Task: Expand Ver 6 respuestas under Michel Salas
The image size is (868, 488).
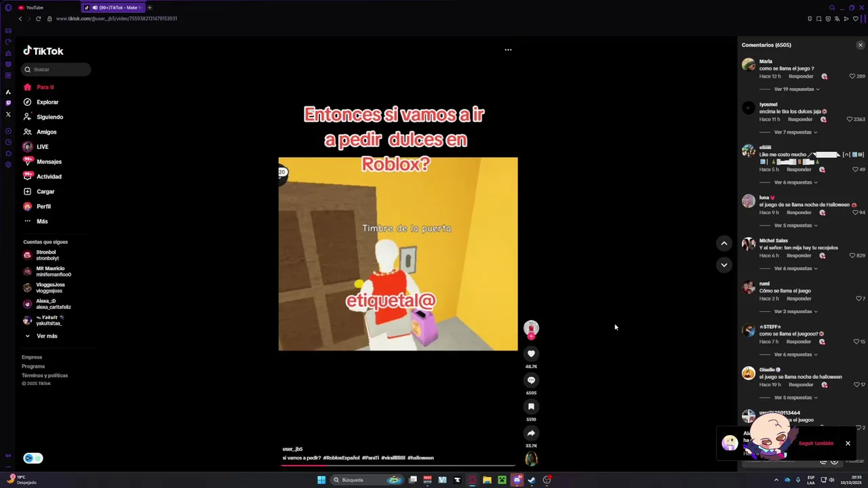Action: pos(795,268)
